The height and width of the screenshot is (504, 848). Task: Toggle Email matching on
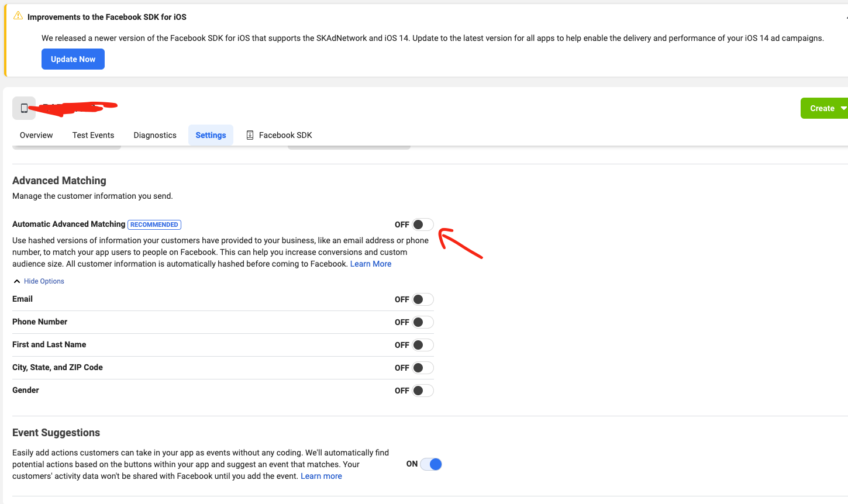(x=423, y=299)
